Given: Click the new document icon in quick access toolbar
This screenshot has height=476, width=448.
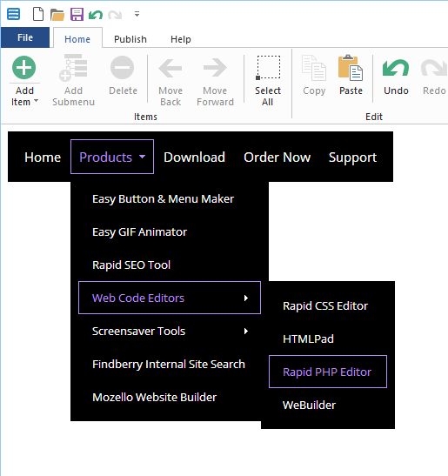Looking at the screenshot, I should point(38,14).
